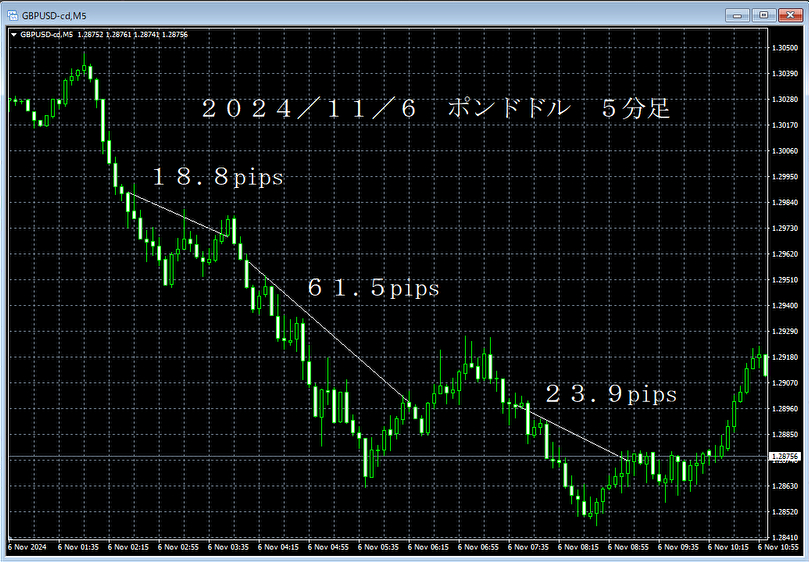Click the 1.29840 price scale value
The width and height of the screenshot is (809, 562).
[x=785, y=202]
